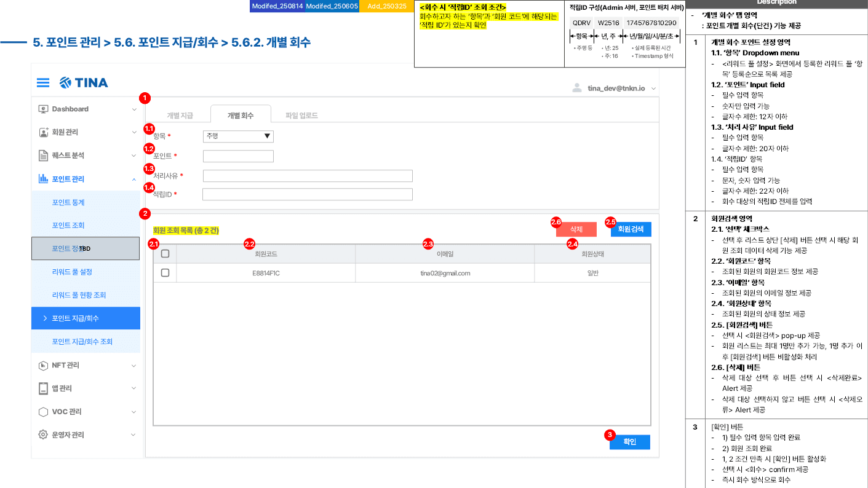Open the tina_dev@tnkn.io account dropdown
Image resolution: width=868 pixels, height=488 pixels.
point(653,89)
